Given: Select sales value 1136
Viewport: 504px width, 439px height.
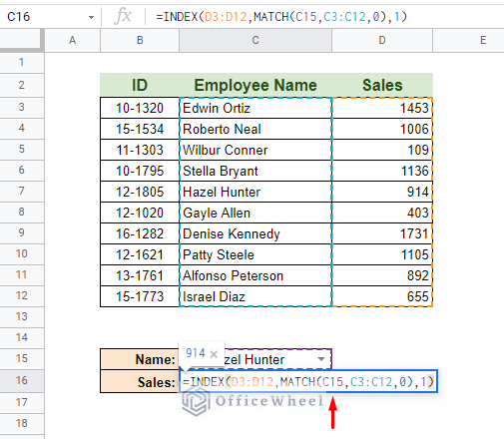Looking at the screenshot, I should point(382,171).
